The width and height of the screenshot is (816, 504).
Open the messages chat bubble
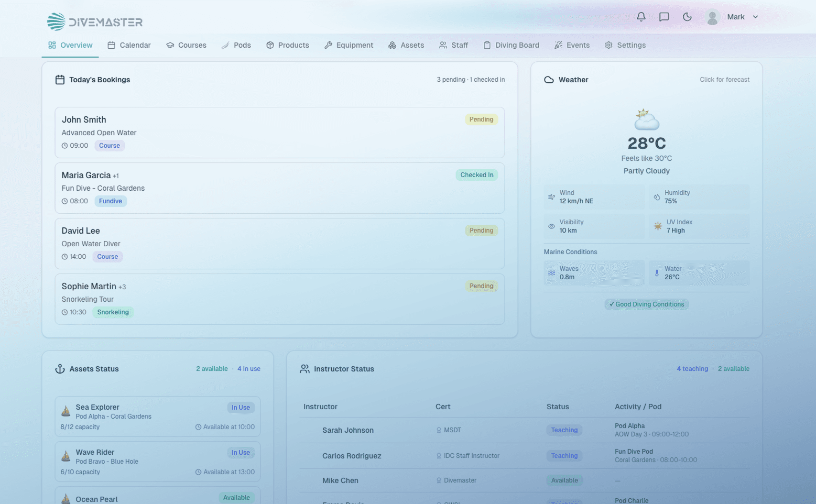[664, 16]
